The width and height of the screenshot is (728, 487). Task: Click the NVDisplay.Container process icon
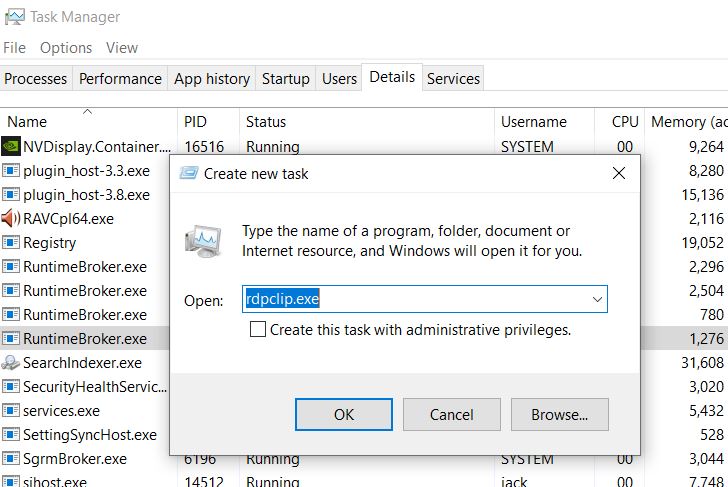(11, 146)
